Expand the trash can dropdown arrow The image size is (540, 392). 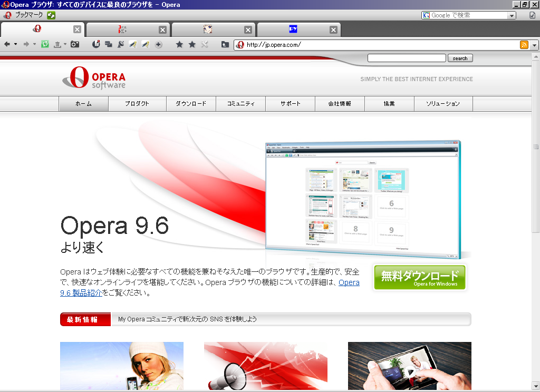(x=65, y=44)
